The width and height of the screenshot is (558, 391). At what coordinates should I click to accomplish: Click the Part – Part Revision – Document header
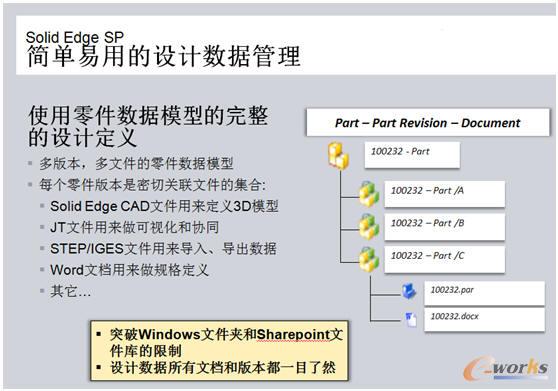point(428,123)
